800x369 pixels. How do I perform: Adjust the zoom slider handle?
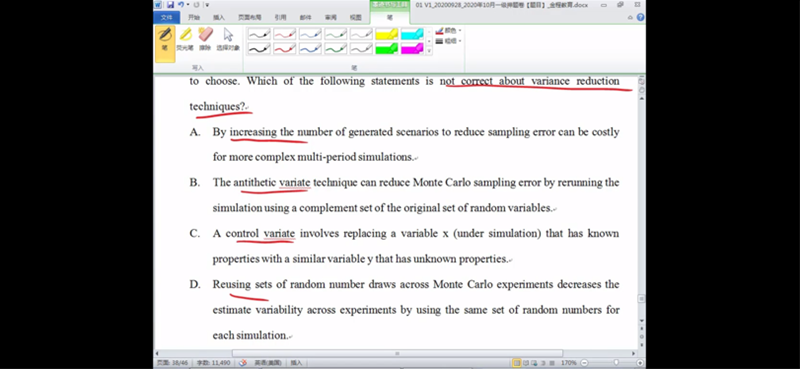616,363
